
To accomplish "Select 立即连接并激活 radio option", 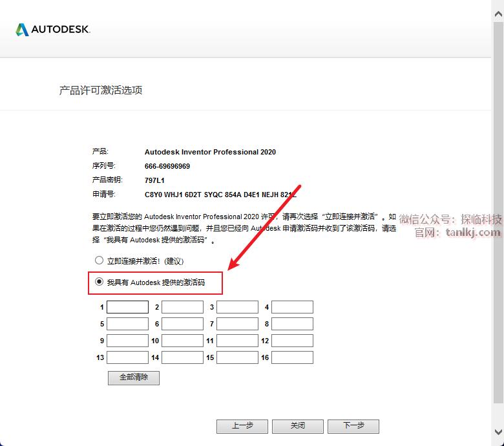I will 99,260.
